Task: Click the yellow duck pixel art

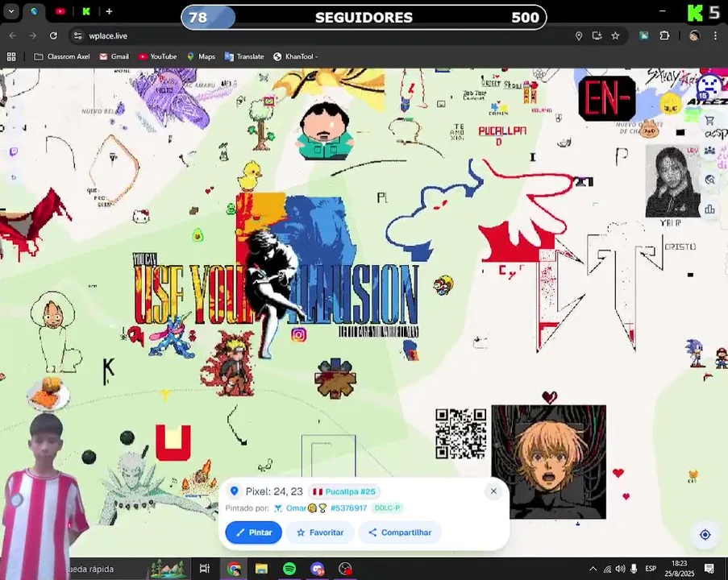Action: (x=250, y=175)
